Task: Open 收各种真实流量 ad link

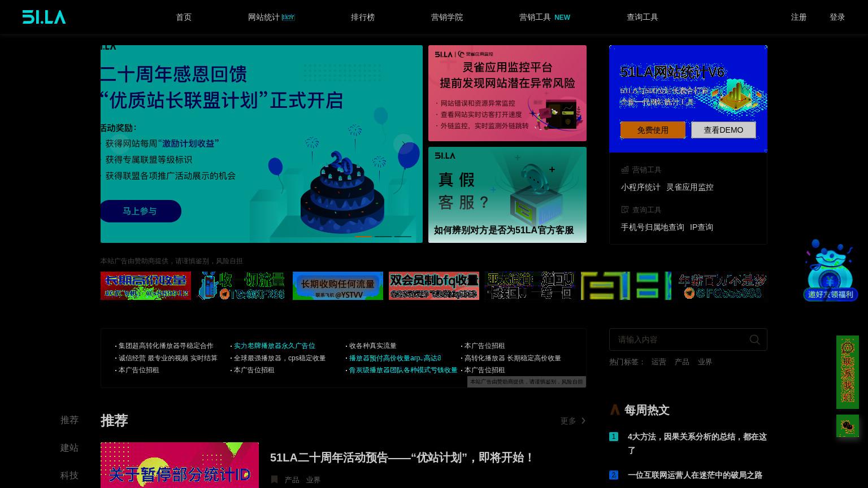Action: 373,346
